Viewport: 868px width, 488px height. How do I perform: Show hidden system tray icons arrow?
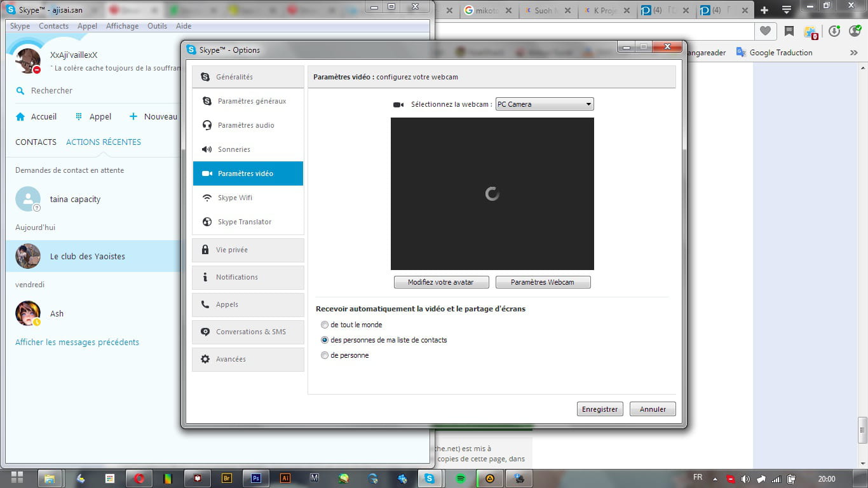(715, 479)
